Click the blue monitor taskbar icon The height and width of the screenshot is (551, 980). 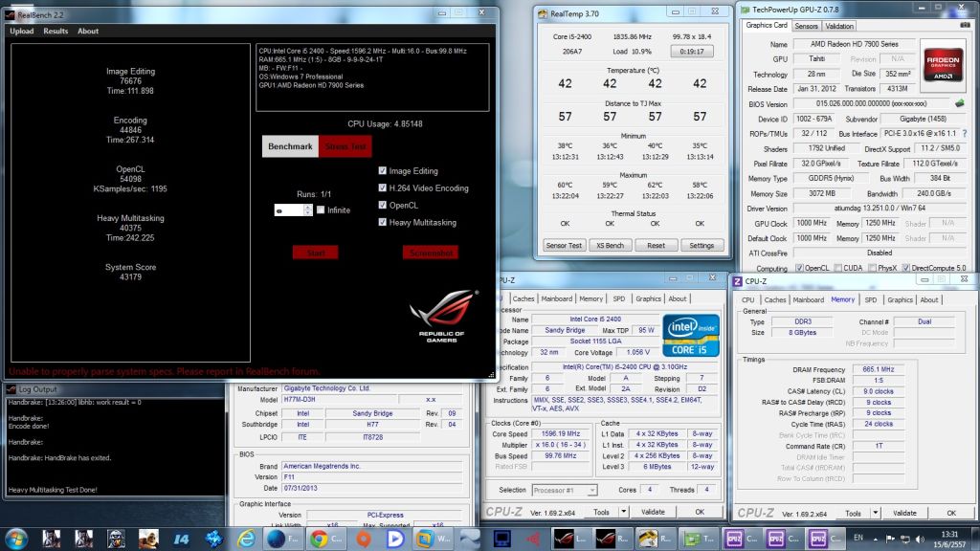point(501,538)
